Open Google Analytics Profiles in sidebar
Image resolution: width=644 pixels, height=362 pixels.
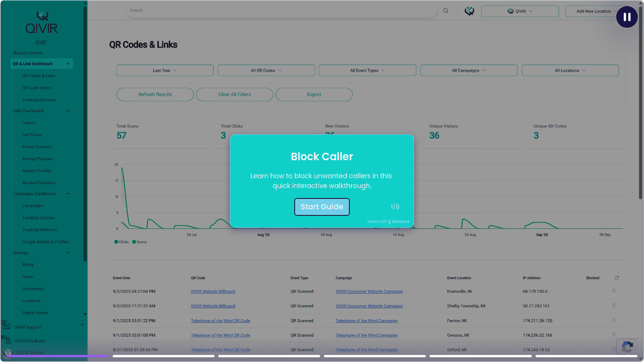[x=46, y=242]
